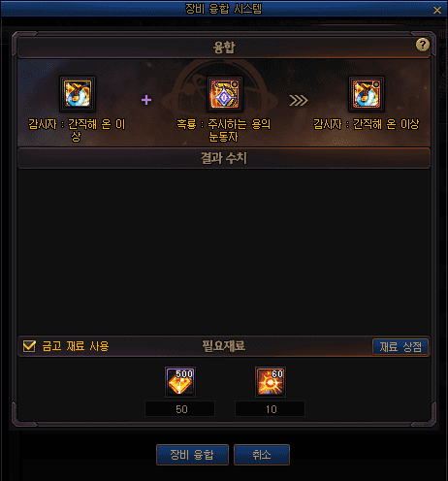Open the question mark help icon
448x481 pixels.
[422, 45]
